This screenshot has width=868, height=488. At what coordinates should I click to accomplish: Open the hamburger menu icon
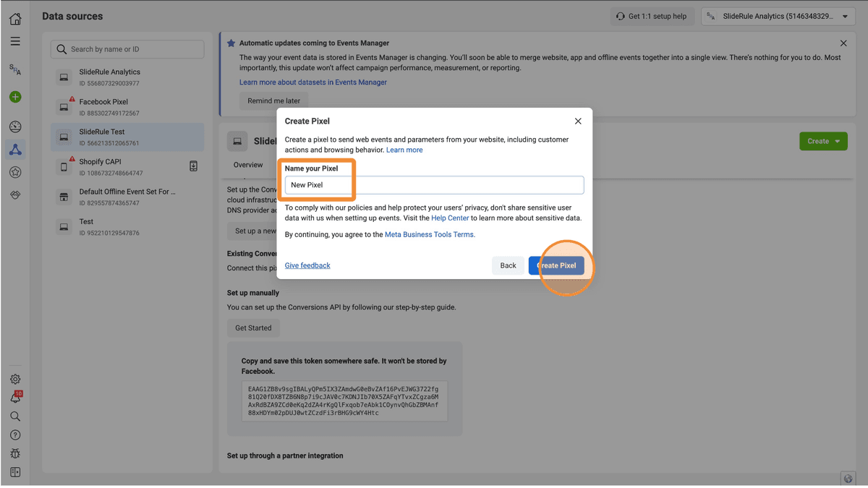15,42
